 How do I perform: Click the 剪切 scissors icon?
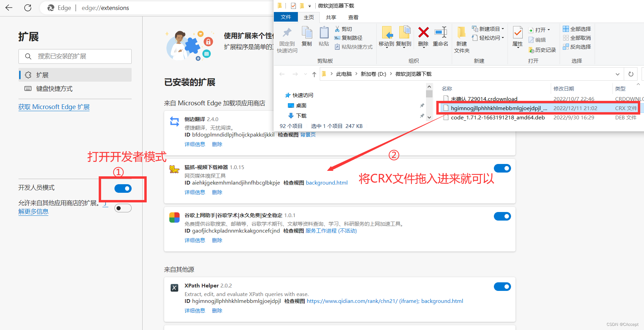[x=337, y=29]
